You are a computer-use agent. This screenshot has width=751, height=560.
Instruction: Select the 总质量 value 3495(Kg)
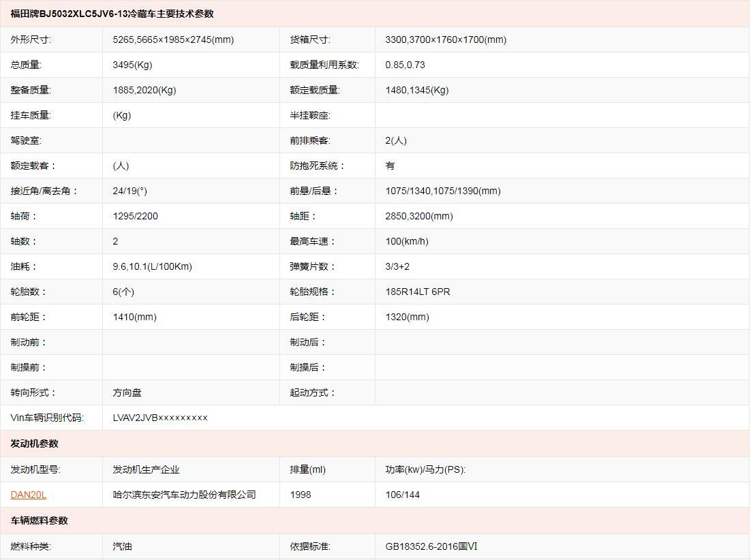point(132,65)
